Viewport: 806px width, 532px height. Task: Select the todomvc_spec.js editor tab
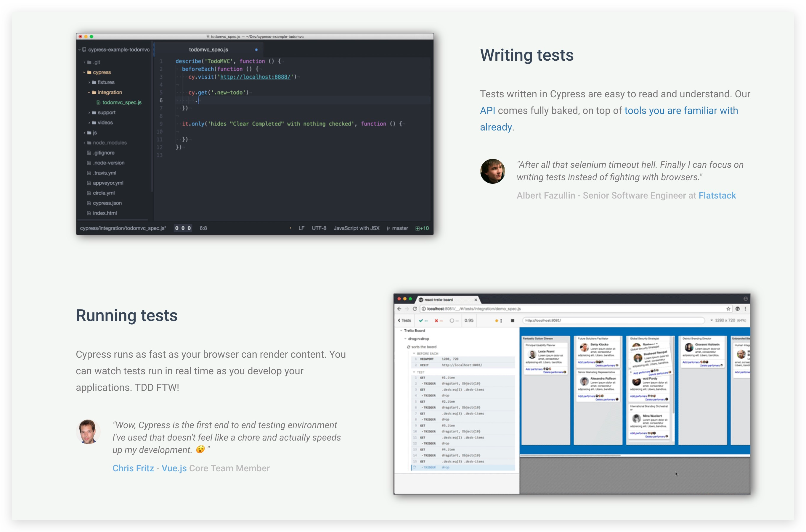(208, 49)
